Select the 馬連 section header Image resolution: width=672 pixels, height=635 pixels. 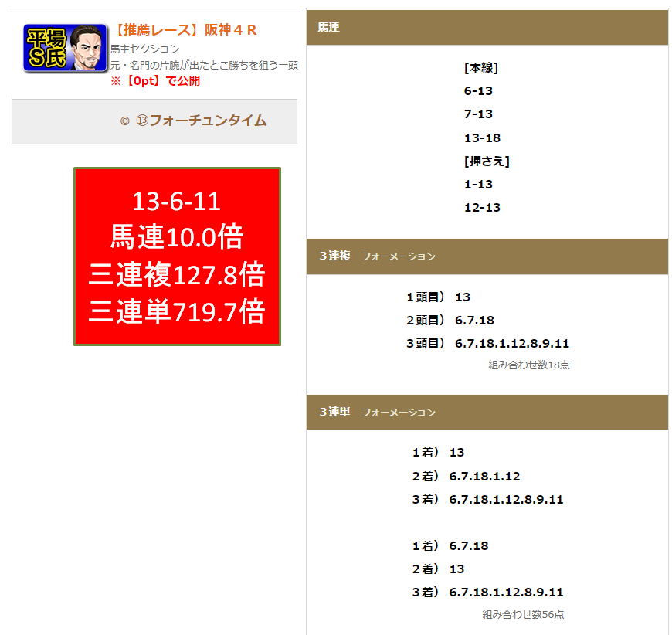(x=329, y=27)
